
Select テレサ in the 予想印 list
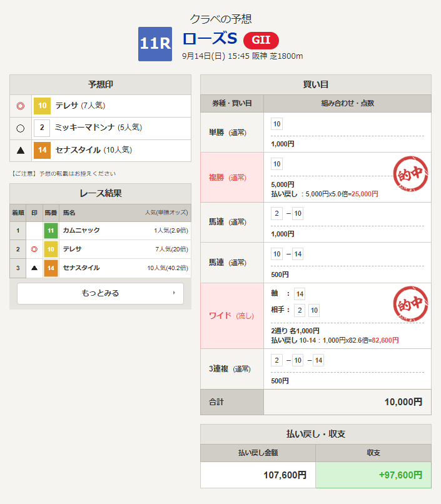click(67, 106)
